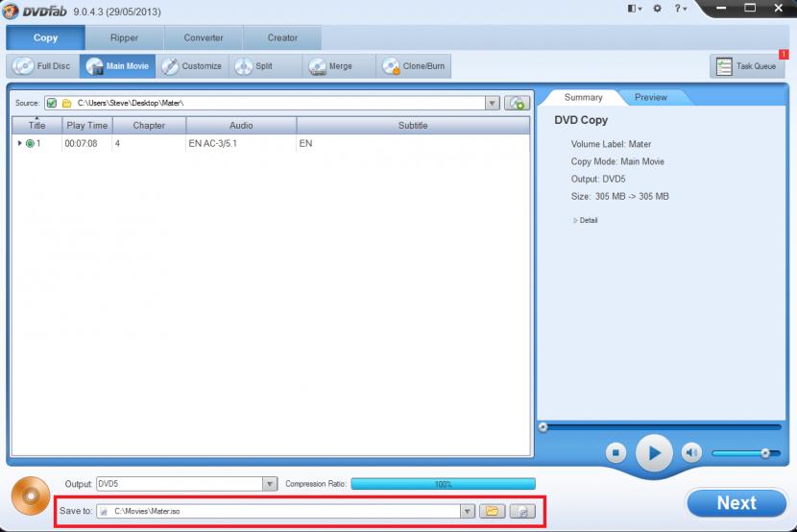Click the Audio column header
Viewport: 797px width, 532px height.
241,125
